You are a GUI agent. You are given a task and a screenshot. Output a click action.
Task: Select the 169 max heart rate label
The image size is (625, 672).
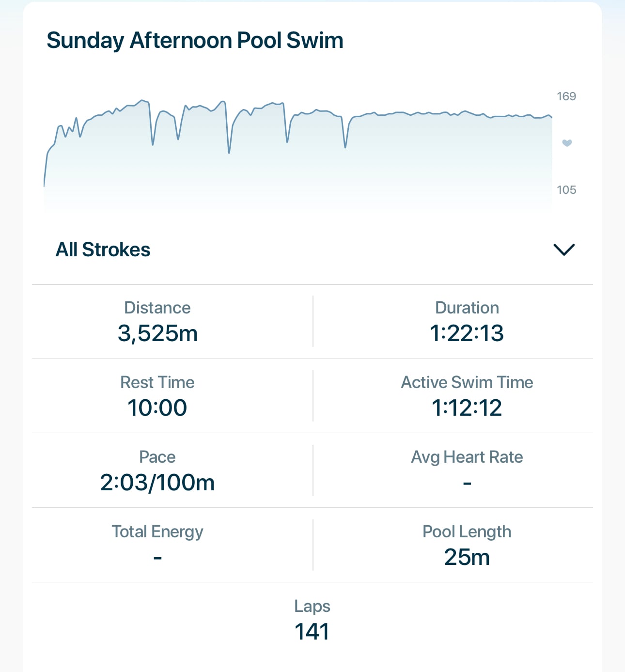click(x=566, y=96)
